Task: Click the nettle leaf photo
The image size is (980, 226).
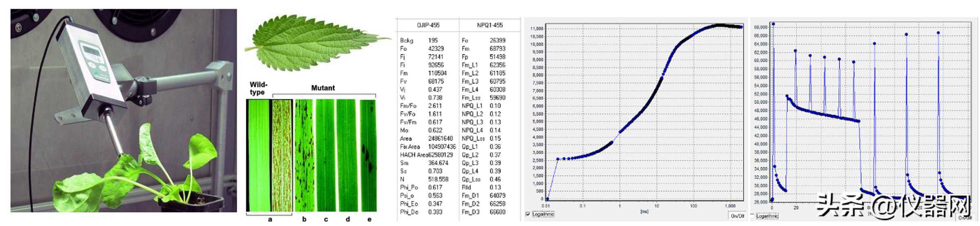Action: (x=317, y=43)
